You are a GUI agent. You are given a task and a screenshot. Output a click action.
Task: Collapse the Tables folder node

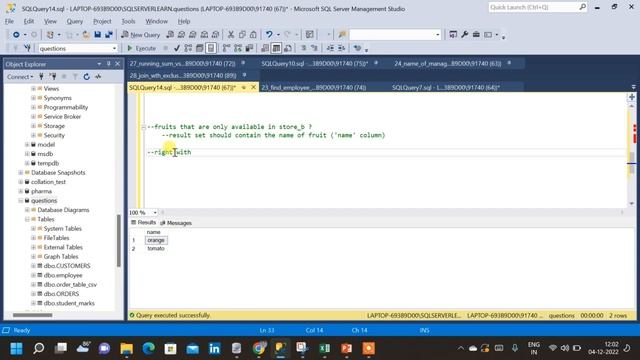[x=27, y=219]
